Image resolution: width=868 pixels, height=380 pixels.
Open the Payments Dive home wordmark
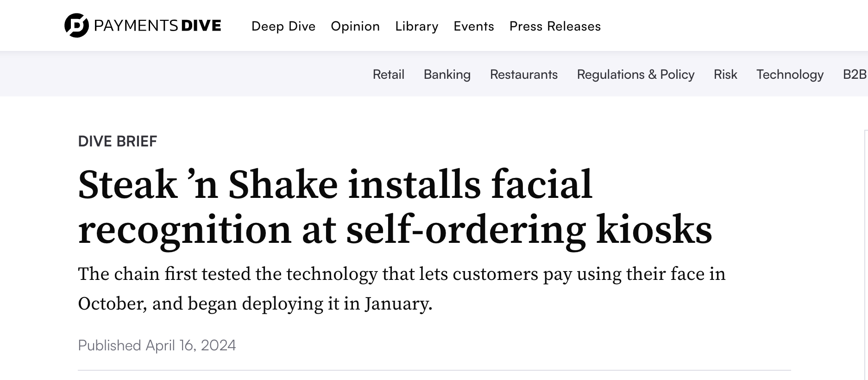click(157, 25)
